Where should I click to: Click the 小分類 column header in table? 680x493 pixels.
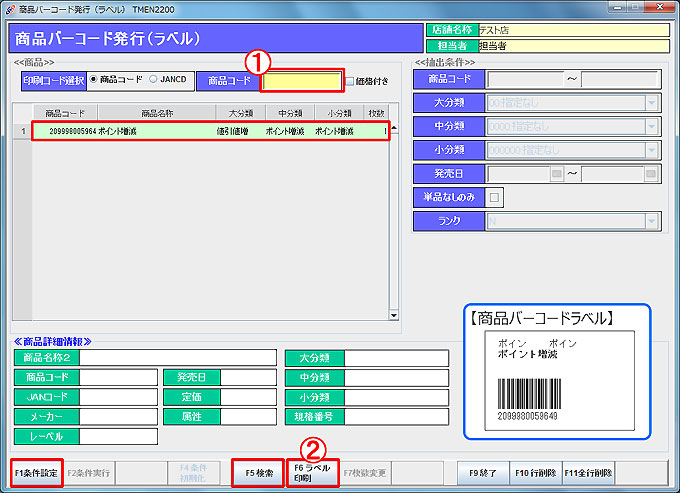[x=340, y=113]
